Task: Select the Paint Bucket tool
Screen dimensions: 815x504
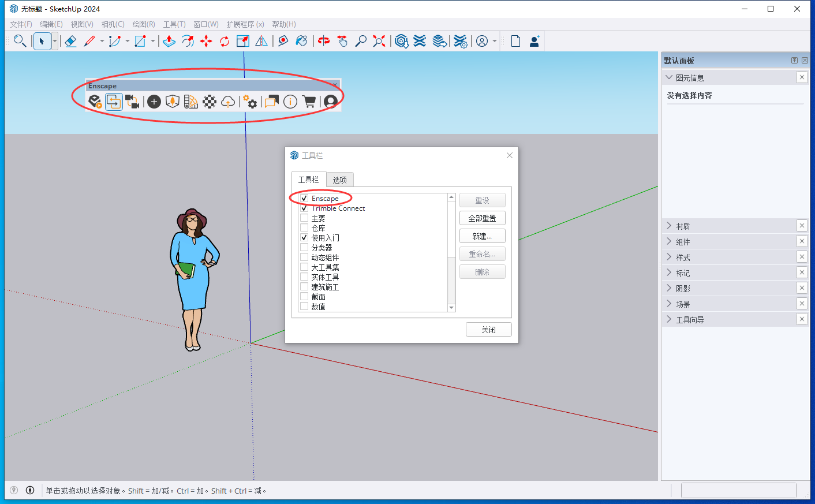Action: (x=301, y=41)
